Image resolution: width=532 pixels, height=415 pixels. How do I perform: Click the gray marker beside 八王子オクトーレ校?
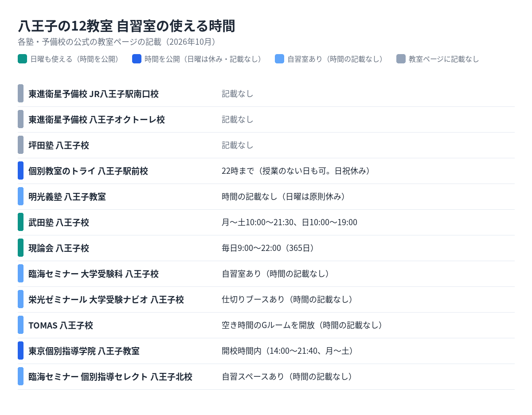tap(20, 119)
